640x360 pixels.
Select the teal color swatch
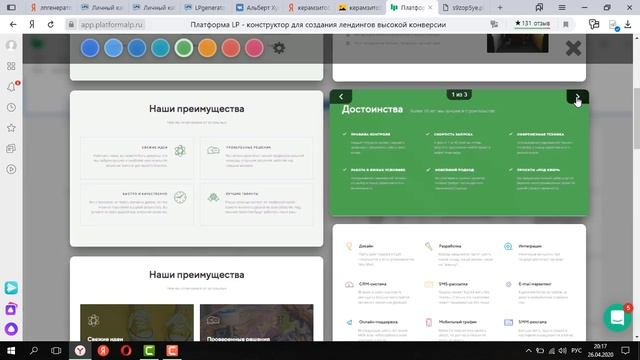pos(160,48)
